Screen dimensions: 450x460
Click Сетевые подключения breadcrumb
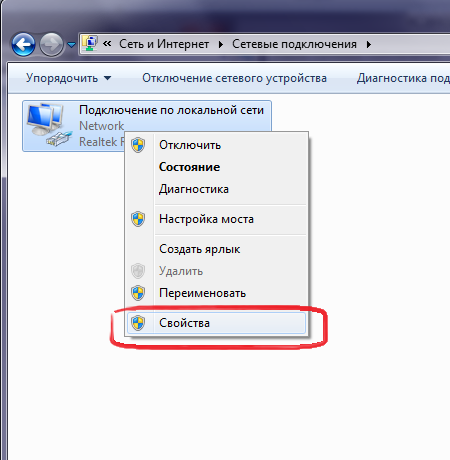294,44
